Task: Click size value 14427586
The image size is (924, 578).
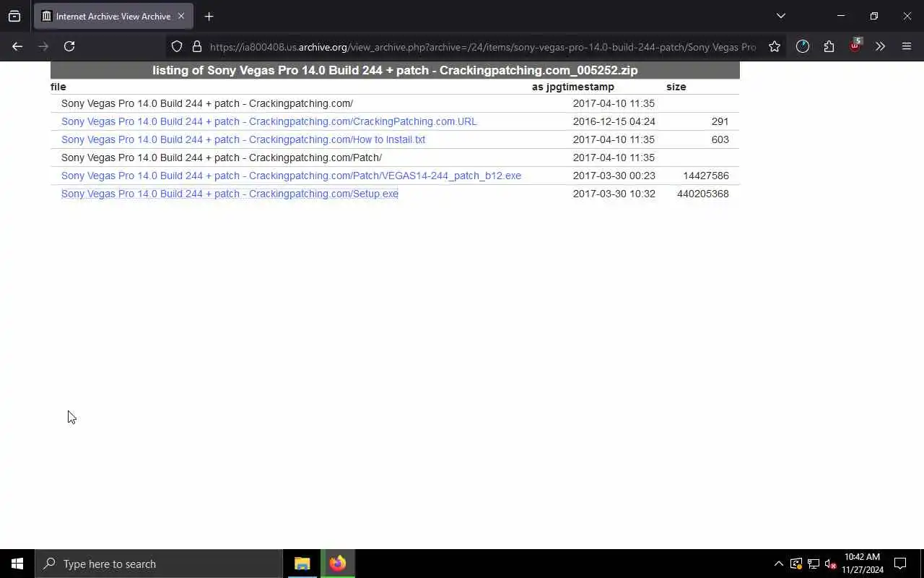Action: pos(706,176)
